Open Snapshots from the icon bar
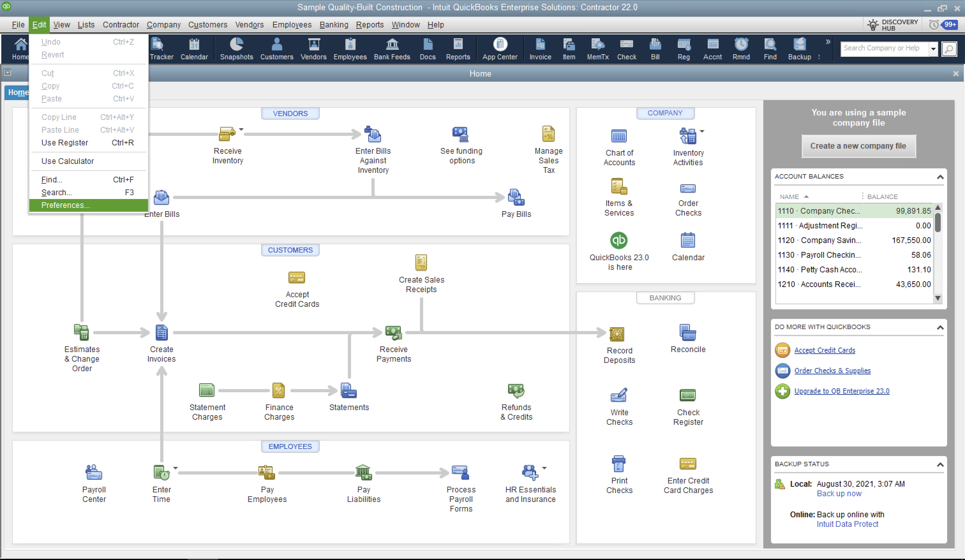The image size is (965, 560). [236, 49]
